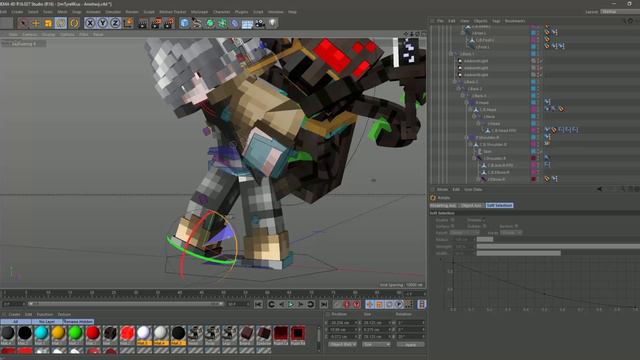The width and height of the screenshot is (640, 360).
Task: Open the green Array modeling icon
Action: click(x=222, y=23)
